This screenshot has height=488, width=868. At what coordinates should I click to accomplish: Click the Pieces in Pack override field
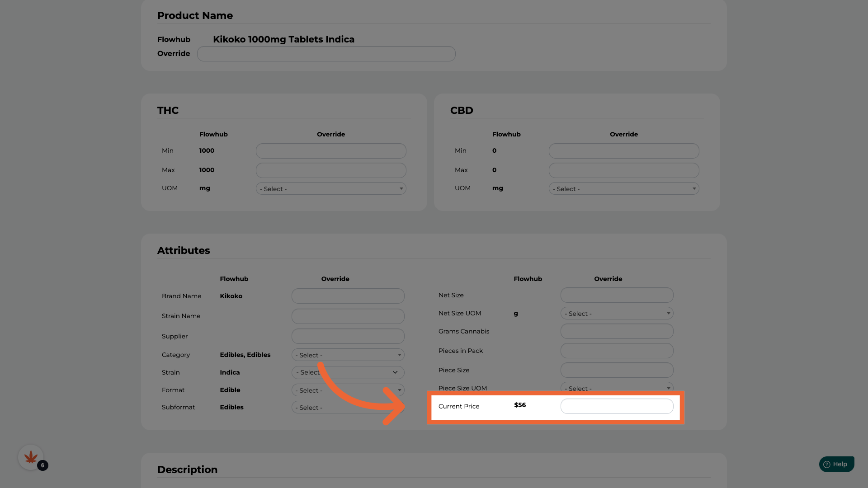[x=617, y=351]
